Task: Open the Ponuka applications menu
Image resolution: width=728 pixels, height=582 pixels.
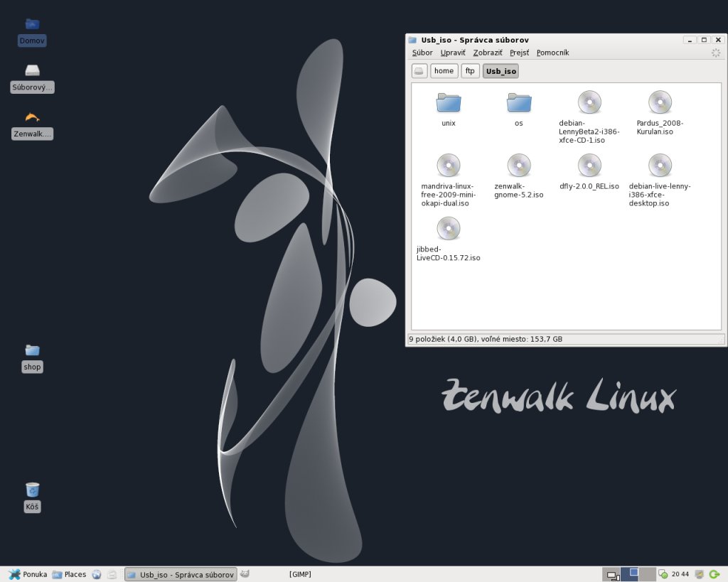Action: [x=28, y=575]
